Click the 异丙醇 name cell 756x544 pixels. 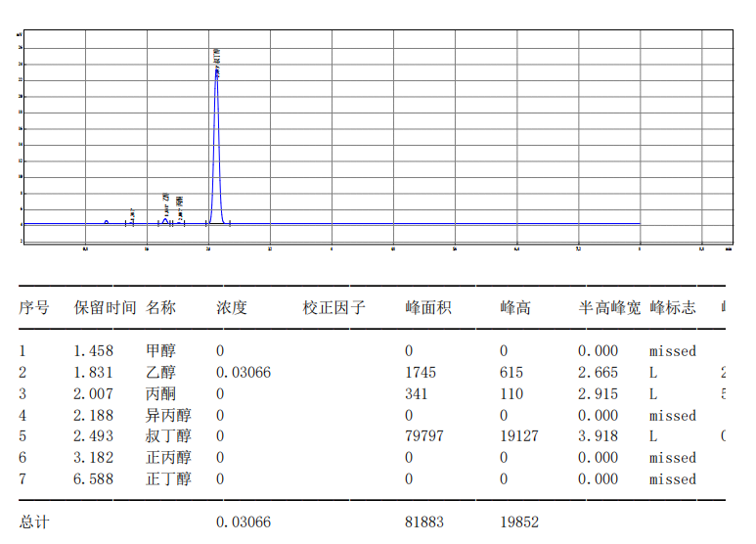pyautogui.click(x=168, y=416)
